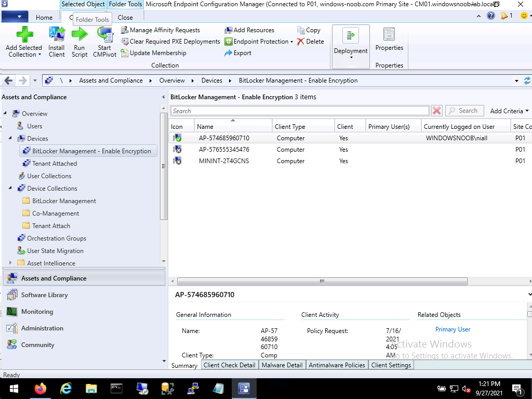Click the Install Client icon
The width and height of the screenshot is (532, 399).
[x=57, y=34]
